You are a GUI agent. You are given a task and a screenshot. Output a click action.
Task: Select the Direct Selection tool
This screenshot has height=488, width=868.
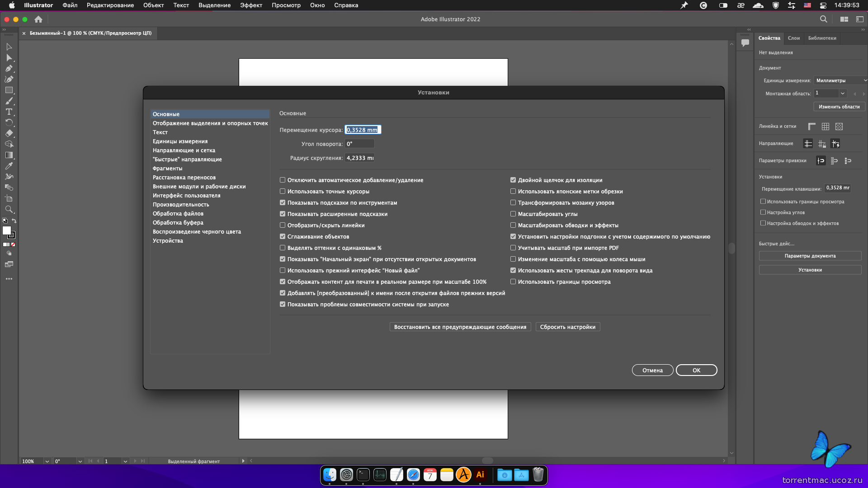click(9, 58)
